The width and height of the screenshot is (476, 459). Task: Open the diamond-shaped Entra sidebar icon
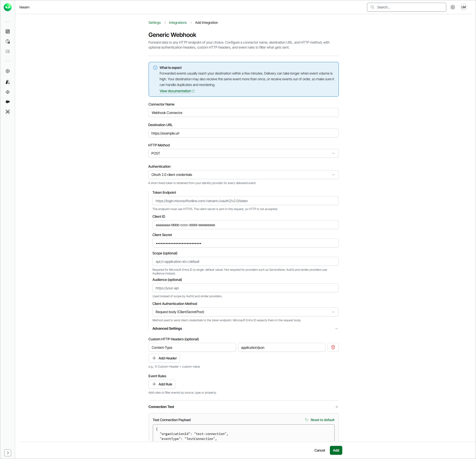pyautogui.click(x=8, y=92)
